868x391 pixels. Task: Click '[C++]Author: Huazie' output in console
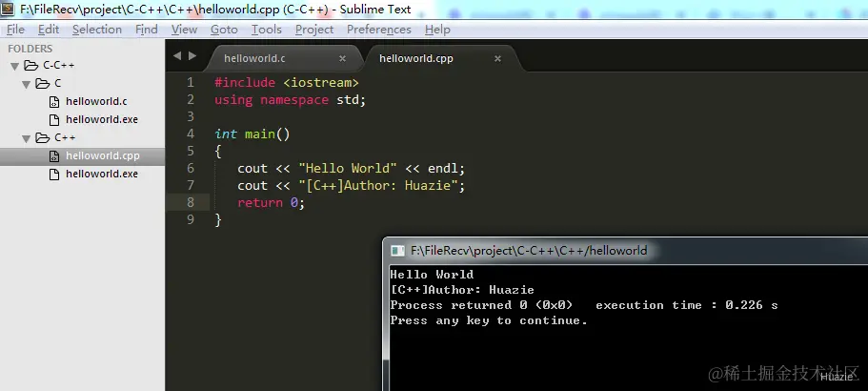click(x=462, y=290)
